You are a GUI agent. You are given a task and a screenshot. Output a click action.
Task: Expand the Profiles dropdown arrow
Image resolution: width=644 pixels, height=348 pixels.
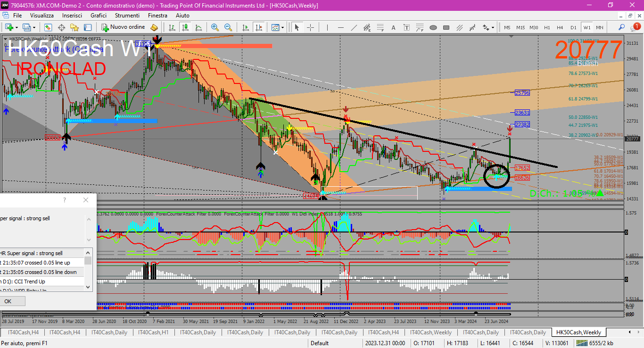34,27
